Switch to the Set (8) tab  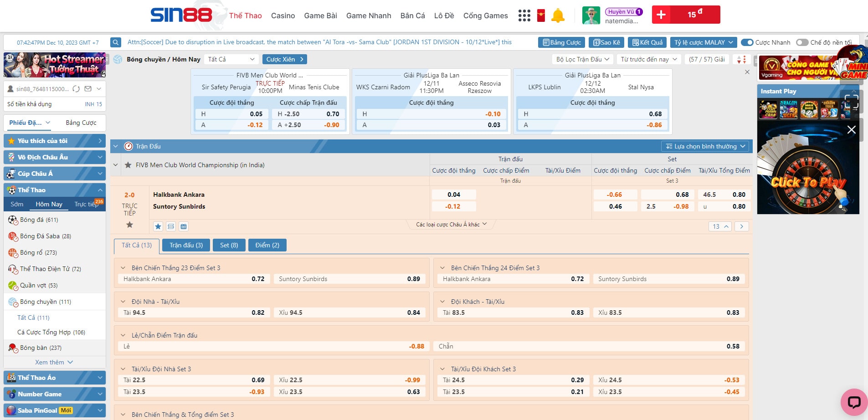[229, 245]
